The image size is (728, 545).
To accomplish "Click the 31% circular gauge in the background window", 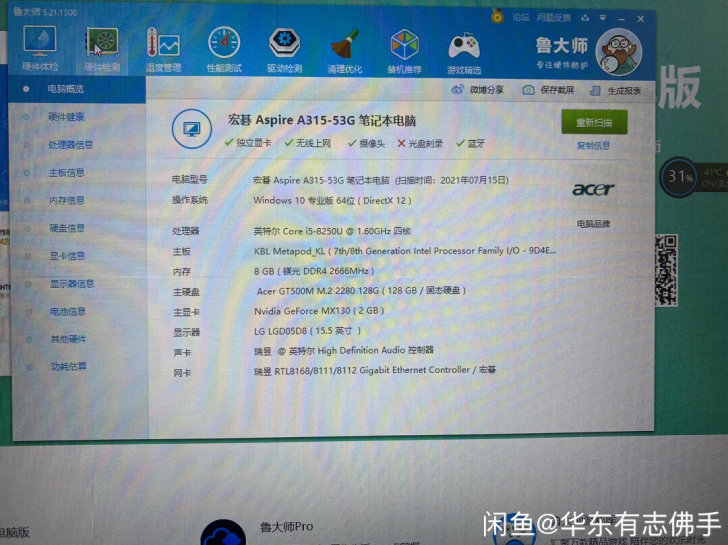I will [679, 176].
